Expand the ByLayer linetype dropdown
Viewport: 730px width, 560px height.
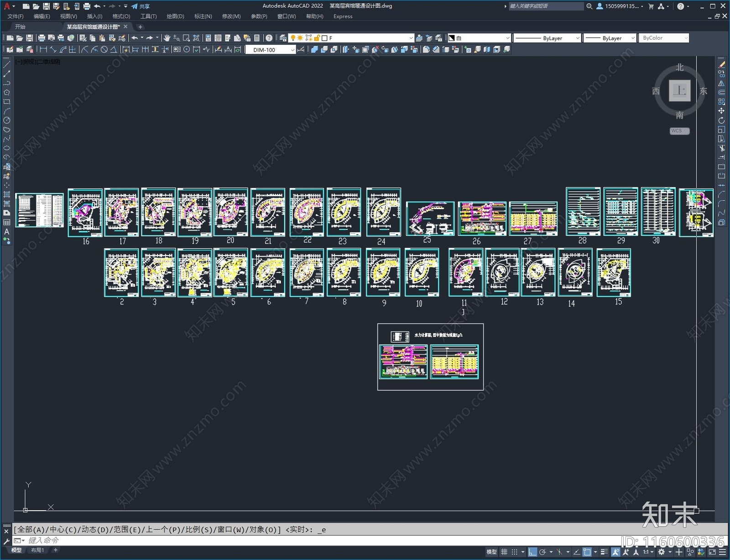[577, 38]
